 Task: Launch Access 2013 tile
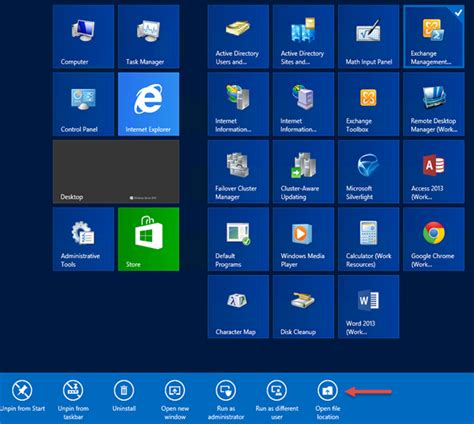click(434, 172)
